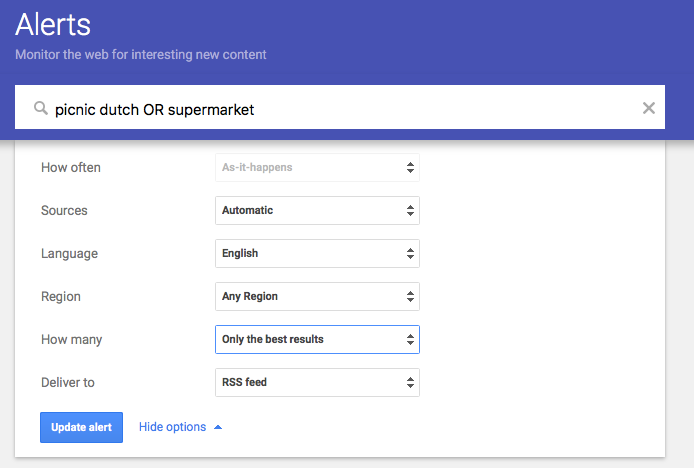This screenshot has height=468, width=694.
Task: Click the stepper arrows on How many select
Action: tap(410, 340)
